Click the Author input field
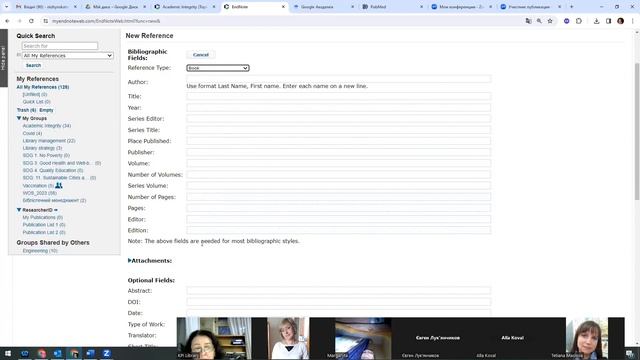Viewport: 640px width, 360px height. [x=338, y=78]
